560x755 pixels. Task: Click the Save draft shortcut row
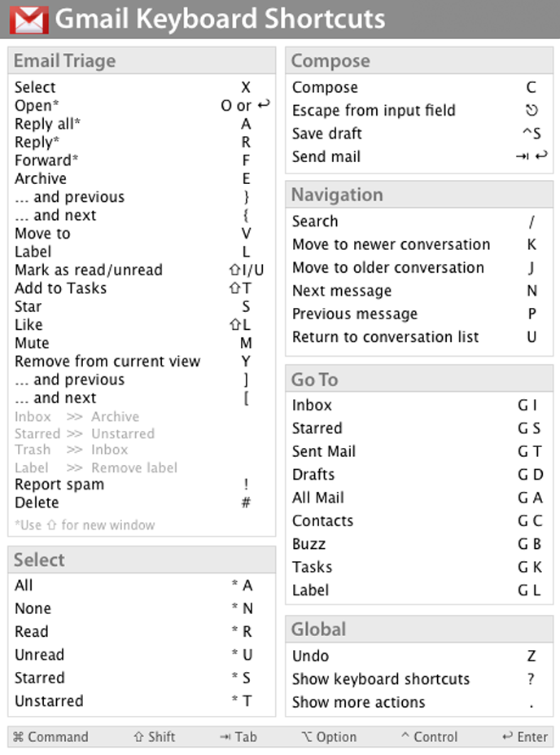pos(327,134)
